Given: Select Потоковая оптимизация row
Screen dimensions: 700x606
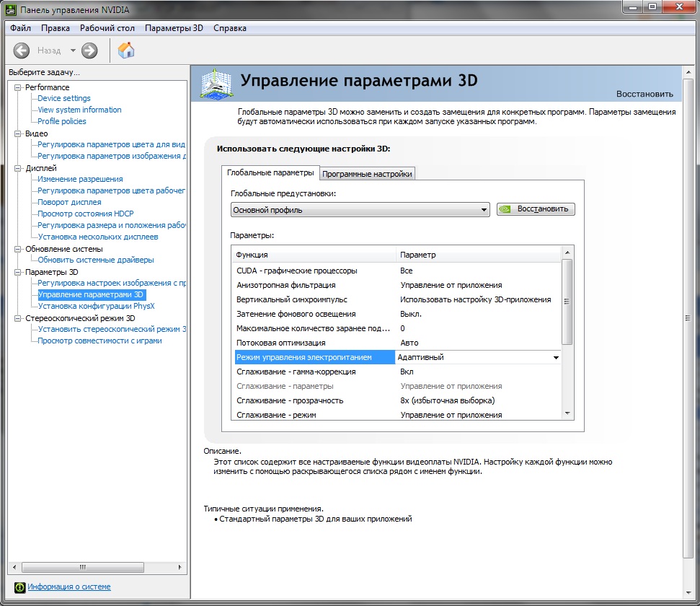Looking at the screenshot, I should click(397, 343).
